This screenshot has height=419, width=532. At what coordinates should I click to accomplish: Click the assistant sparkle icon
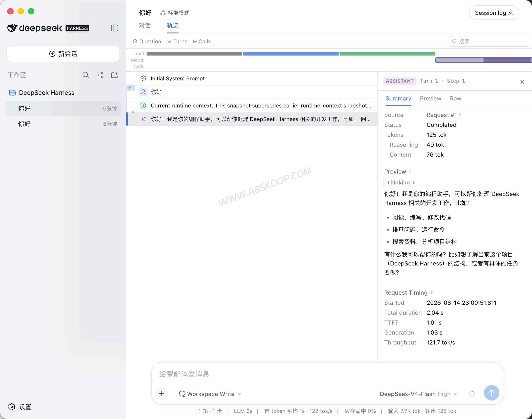143,119
